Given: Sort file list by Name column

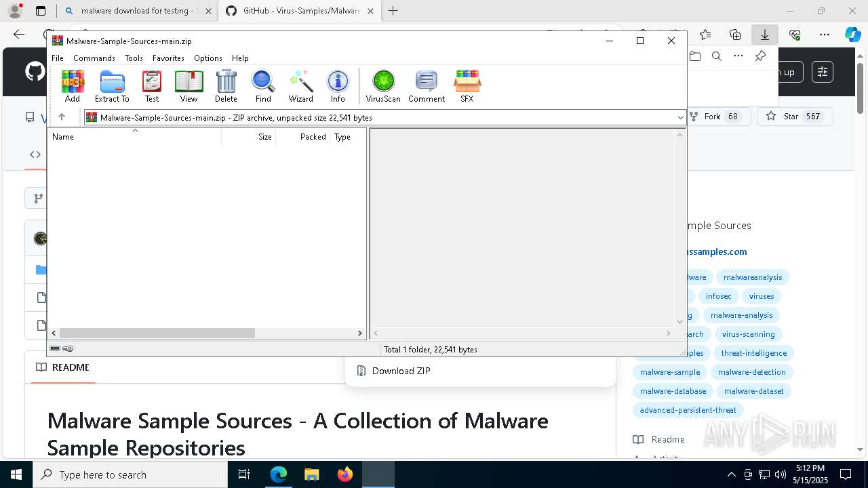Looking at the screenshot, I should coord(134,137).
